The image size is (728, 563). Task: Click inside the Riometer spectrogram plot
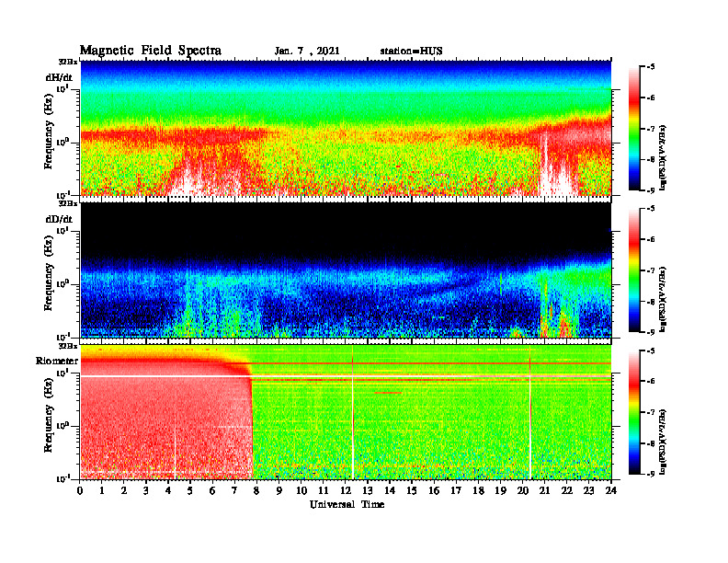[x=346, y=412]
